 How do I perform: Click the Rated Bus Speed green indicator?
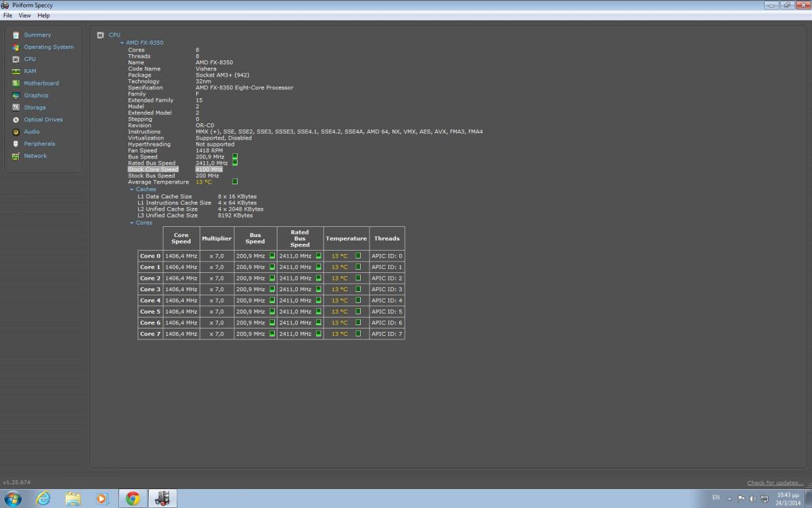235,163
